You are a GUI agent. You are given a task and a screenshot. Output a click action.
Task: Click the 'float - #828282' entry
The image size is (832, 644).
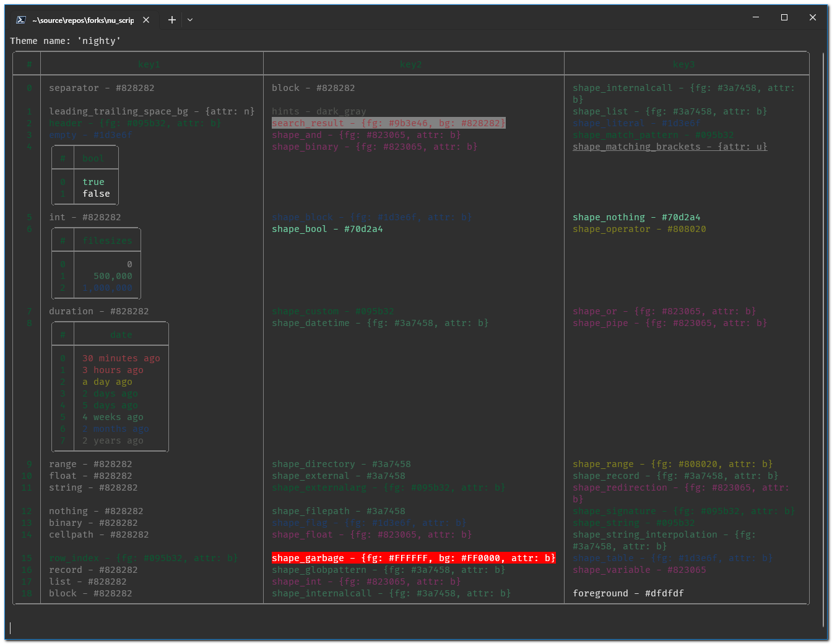[x=90, y=476]
